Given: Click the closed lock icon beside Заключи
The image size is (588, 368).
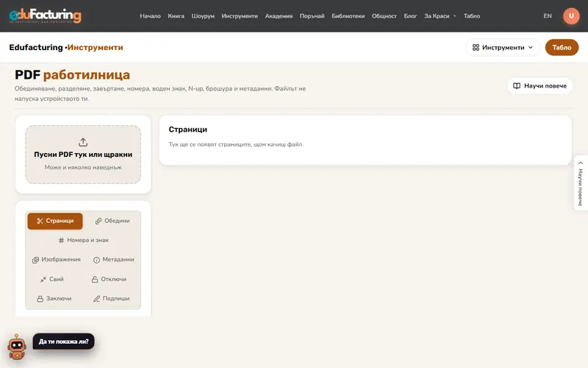Looking at the screenshot, I should pyautogui.click(x=40, y=299).
